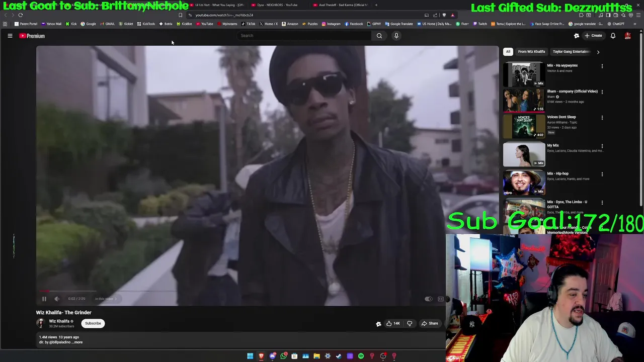Open the account avatar menu

[x=627, y=36]
